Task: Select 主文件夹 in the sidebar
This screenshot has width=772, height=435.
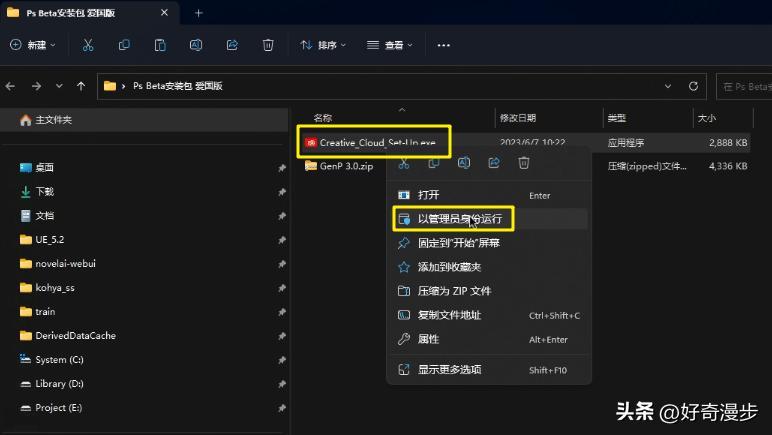Action: coord(144,120)
